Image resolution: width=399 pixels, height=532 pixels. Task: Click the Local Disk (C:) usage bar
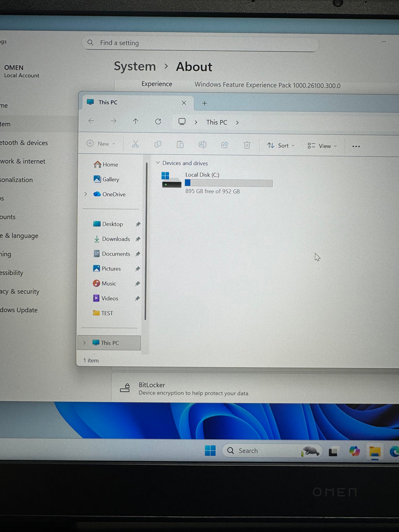coord(229,183)
